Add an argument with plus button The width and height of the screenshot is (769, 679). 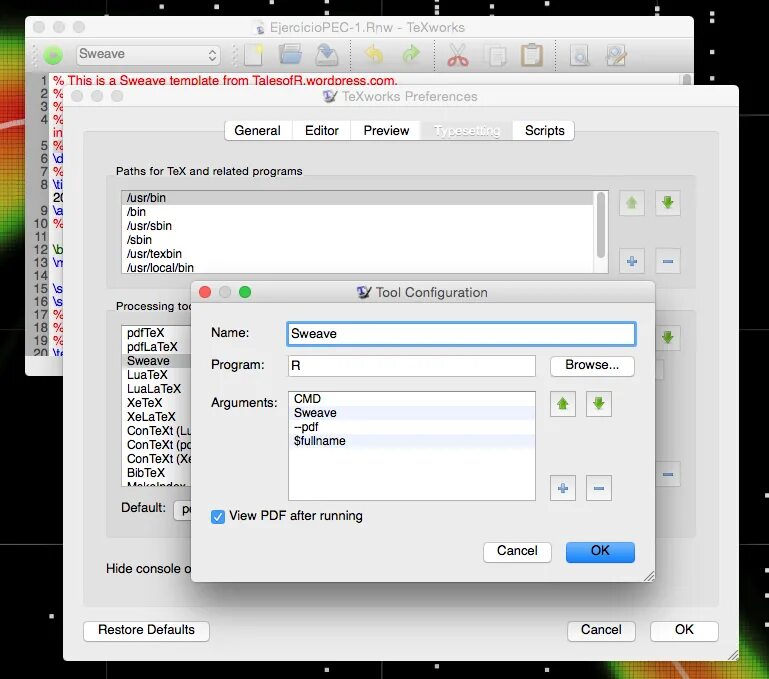pyautogui.click(x=563, y=488)
